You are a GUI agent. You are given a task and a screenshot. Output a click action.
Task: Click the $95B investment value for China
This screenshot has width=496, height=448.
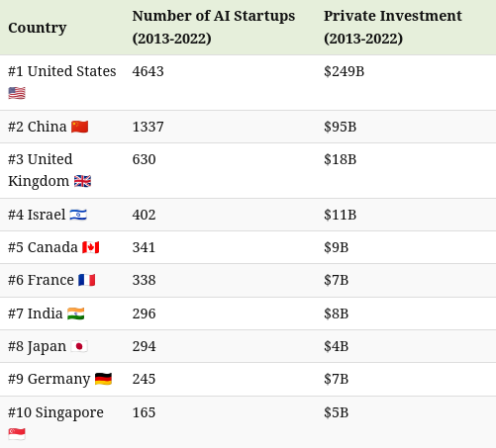(x=340, y=127)
